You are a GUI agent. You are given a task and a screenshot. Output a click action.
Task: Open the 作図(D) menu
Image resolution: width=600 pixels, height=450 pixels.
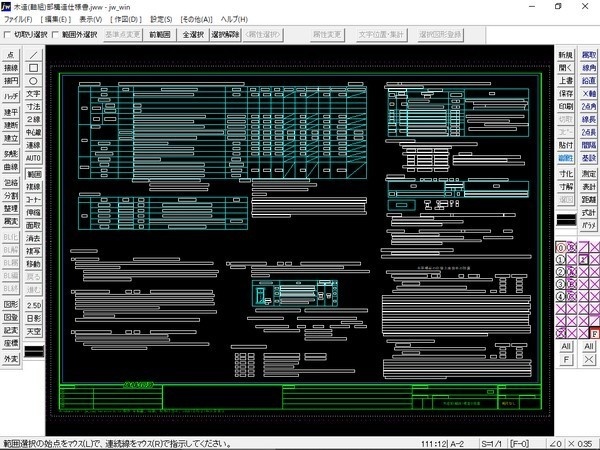126,19
